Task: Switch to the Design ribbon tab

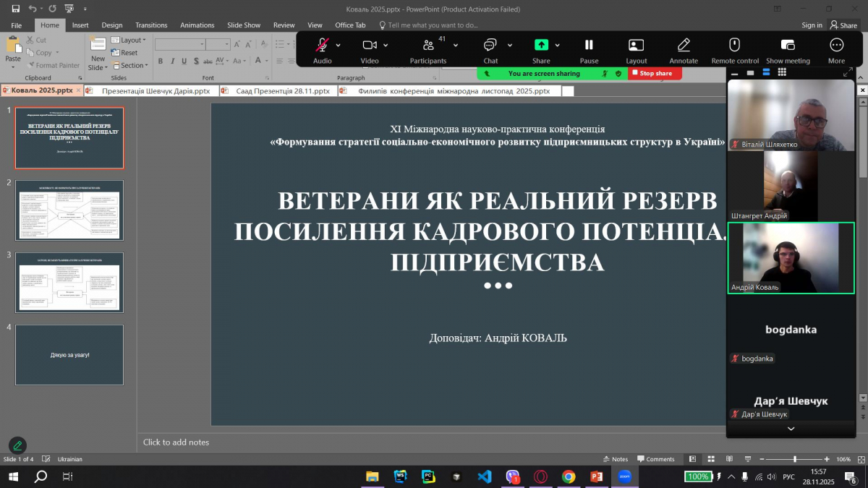Action: (112, 24)
